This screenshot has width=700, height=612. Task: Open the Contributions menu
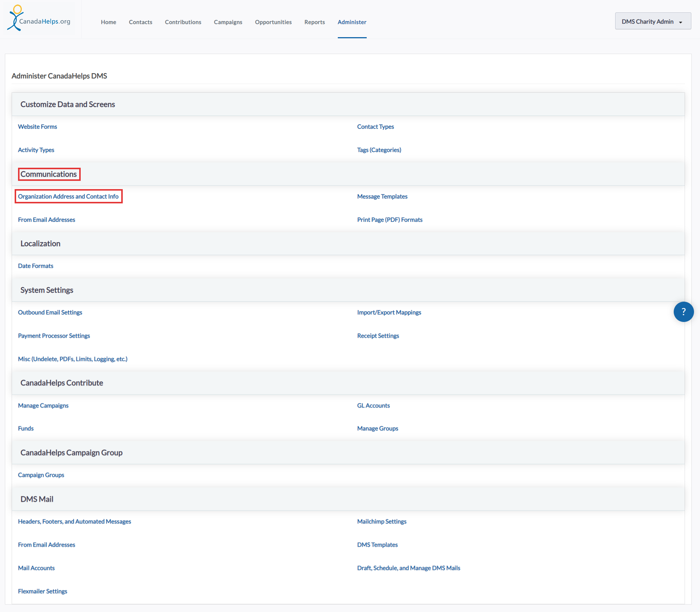pyautogui.click(x=183, y=22)
